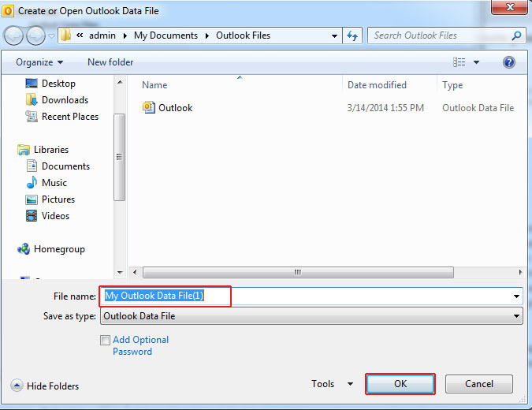
Task: Click the Hide Folders arrow icon
Action: pyautogui.click(x=17, y=386)
